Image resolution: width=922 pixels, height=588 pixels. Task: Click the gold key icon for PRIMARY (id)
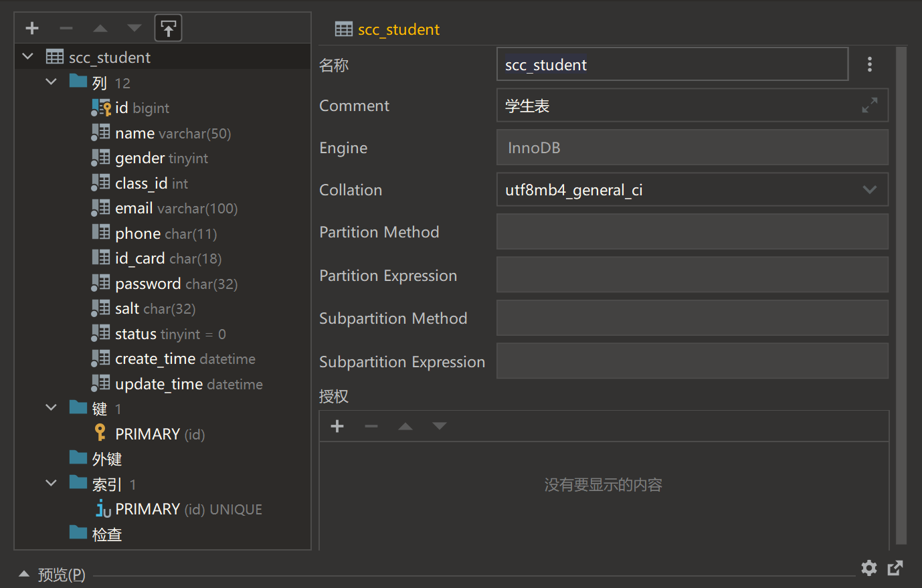coord(100,433)
